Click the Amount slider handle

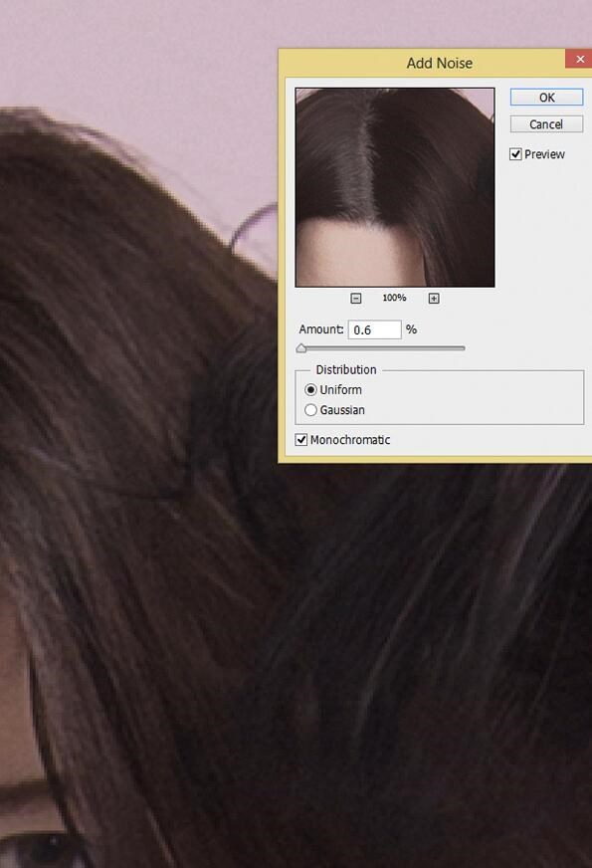[x=301, y=348]
